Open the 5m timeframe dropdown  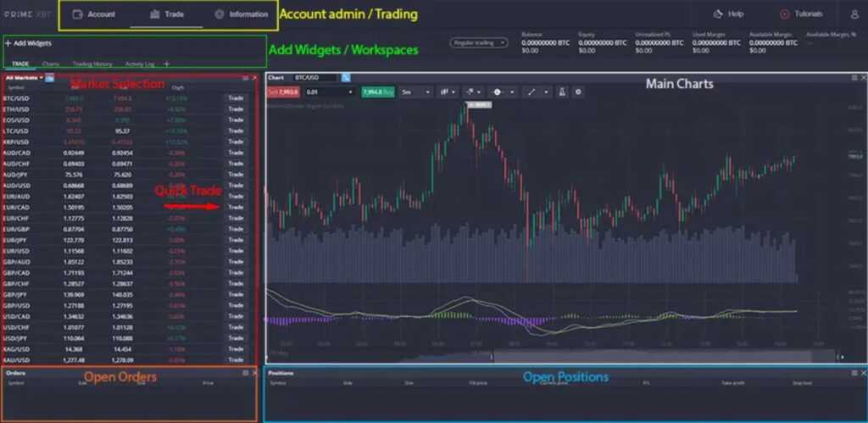(415, 92)
